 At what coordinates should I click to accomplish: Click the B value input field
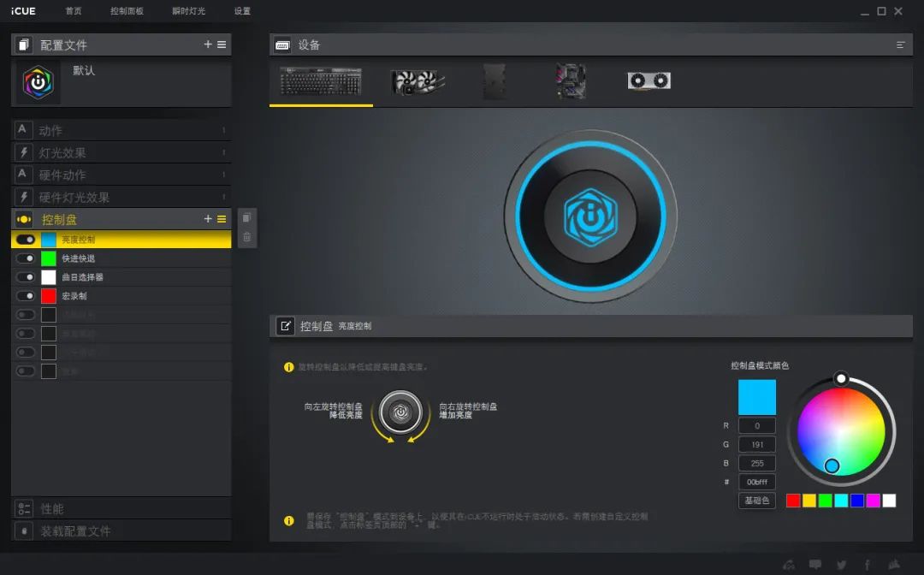tap(756, 464)
